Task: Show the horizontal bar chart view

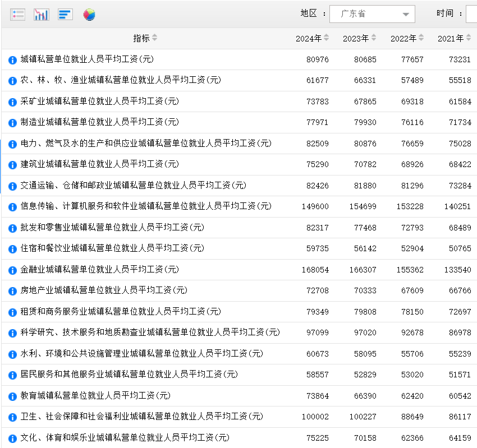Action: click(65, 14)
